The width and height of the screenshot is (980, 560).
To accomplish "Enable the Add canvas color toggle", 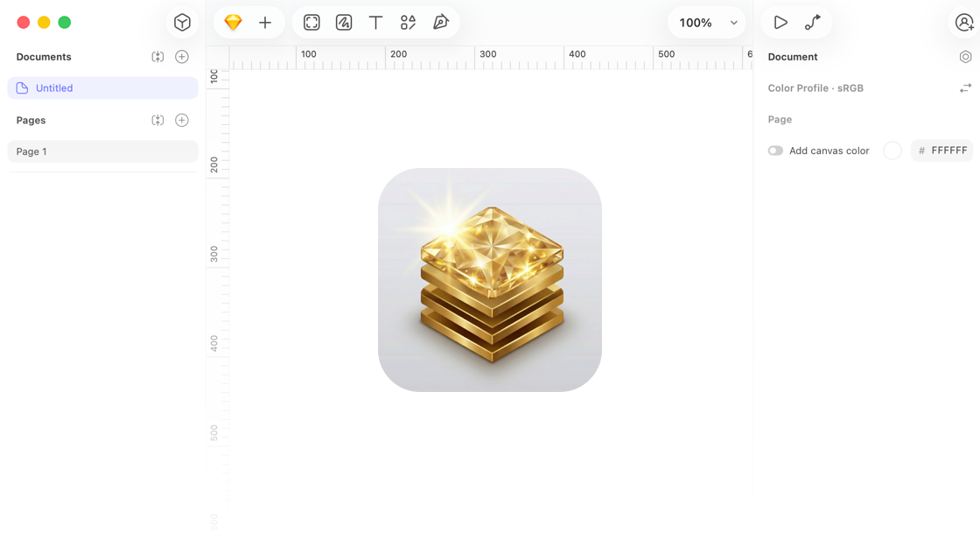I will point(775,150).
